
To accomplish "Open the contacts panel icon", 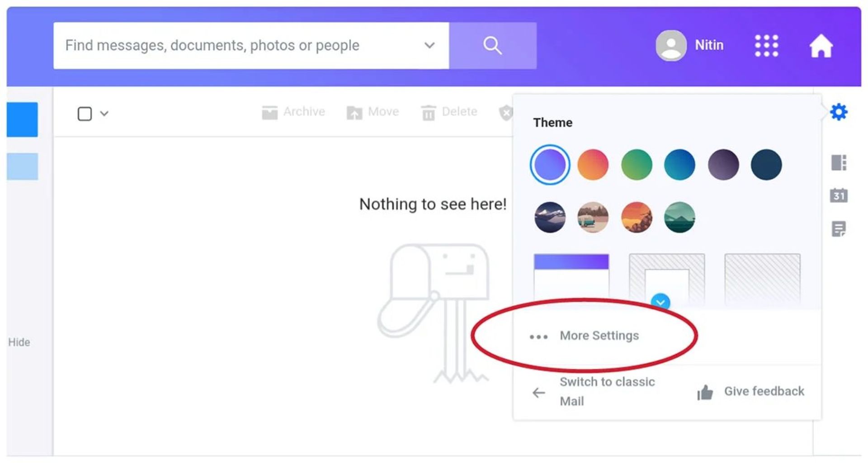I will (x=839, y=163).
